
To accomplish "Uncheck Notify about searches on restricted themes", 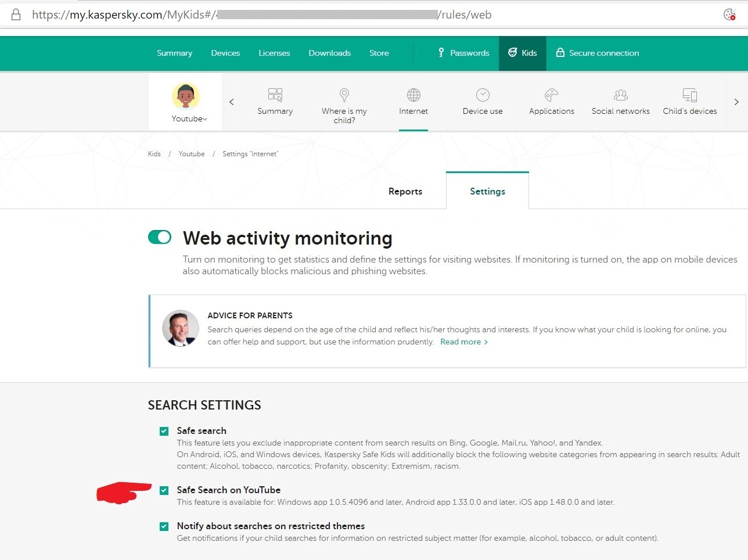I will coord(164,526).
